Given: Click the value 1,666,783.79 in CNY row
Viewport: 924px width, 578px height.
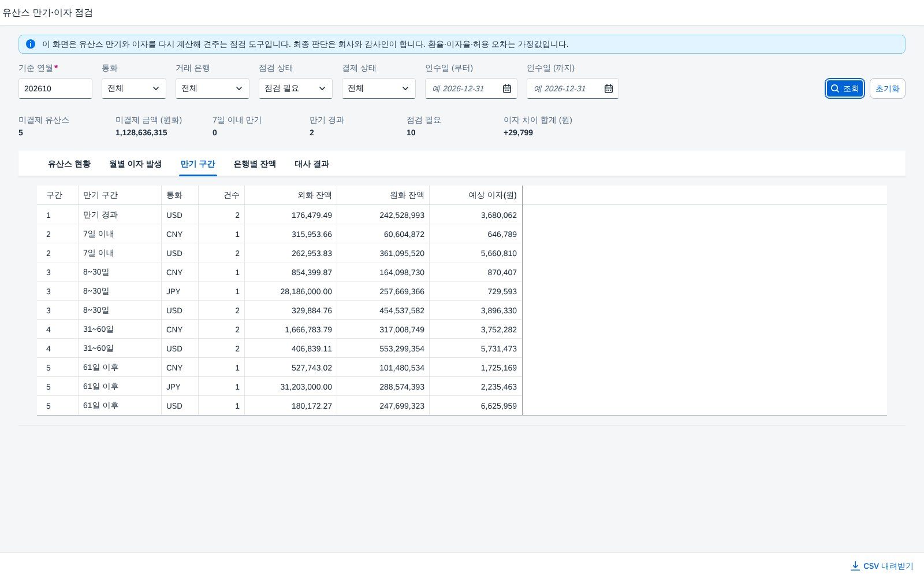Looking at the screenshot, I should (308, 329).
